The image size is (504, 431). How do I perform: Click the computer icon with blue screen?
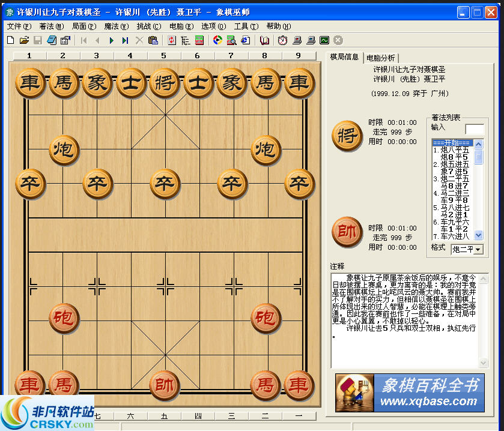coord(311,40)
